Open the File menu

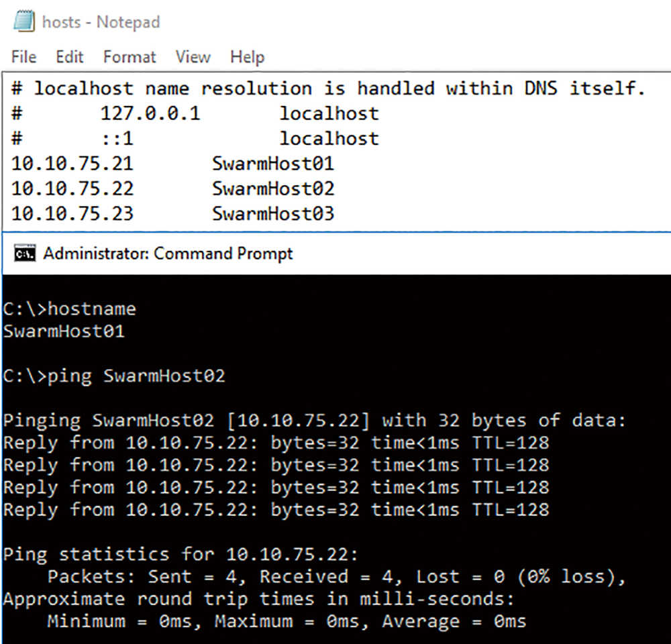24,57
